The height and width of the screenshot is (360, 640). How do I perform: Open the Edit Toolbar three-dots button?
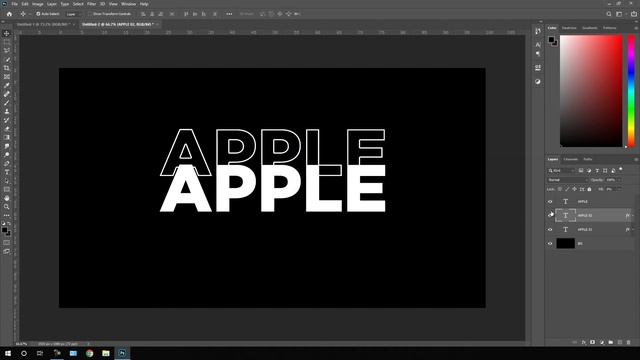[7, 215]
